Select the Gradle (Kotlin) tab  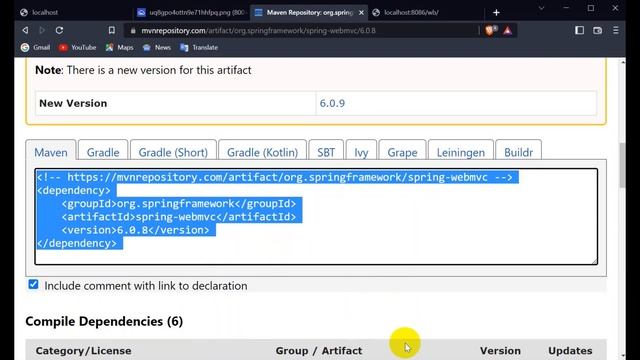coord(262,152)
